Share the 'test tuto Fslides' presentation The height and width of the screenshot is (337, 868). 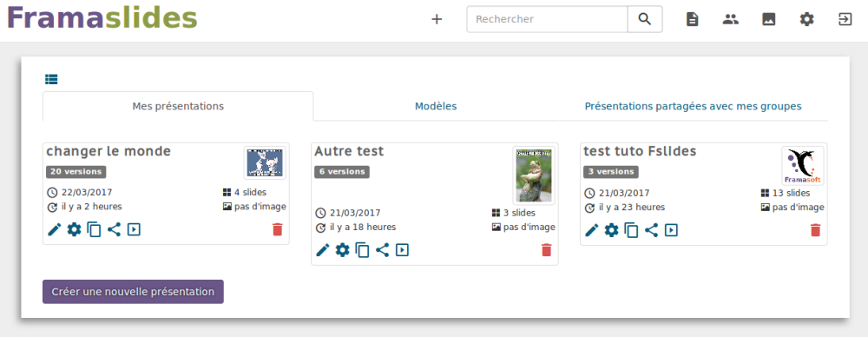click(652, 229)
